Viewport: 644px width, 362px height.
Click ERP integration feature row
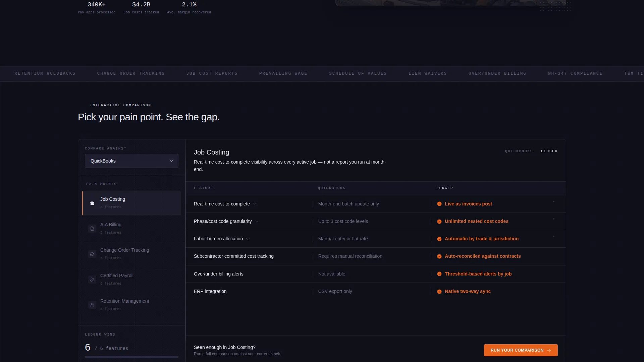pos(376,292)
